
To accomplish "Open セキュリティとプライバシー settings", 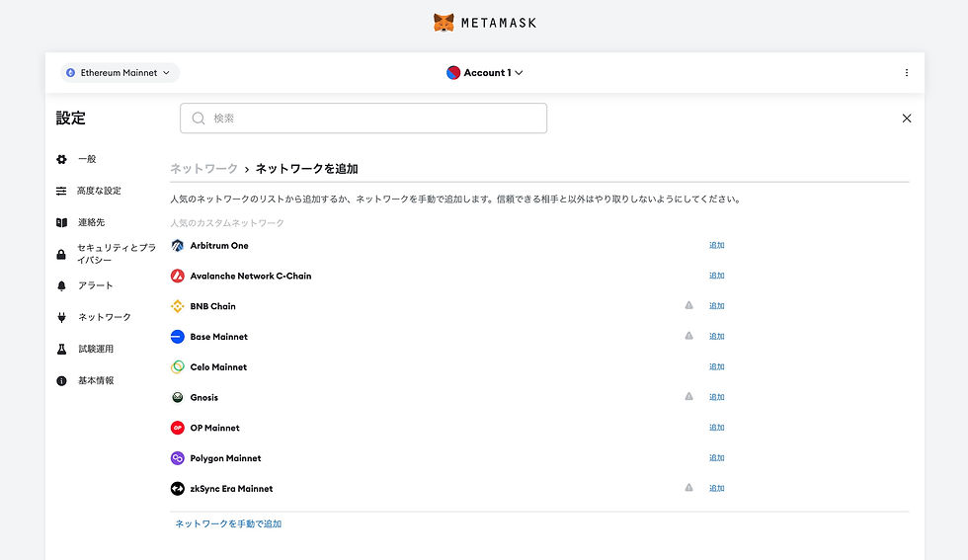I will pyautogui.click(x=117, y=254).
